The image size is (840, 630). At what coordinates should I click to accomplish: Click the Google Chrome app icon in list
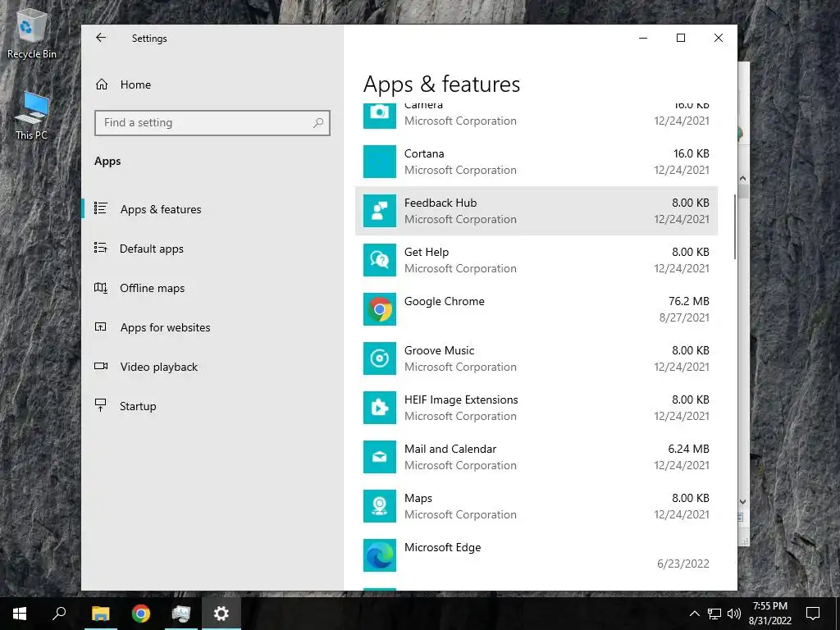point(380,309)
